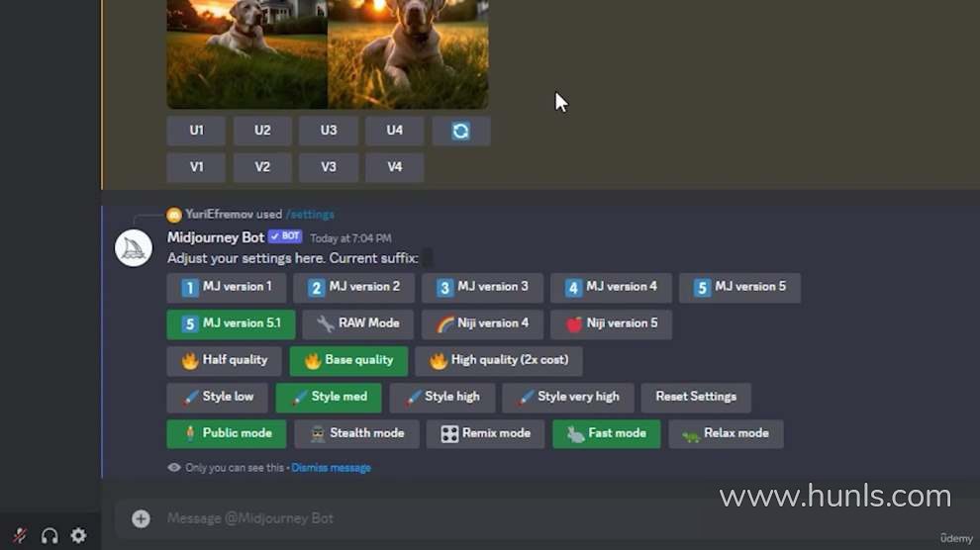Switch to Half quality
980x550 pixels.
click(224, 361)
